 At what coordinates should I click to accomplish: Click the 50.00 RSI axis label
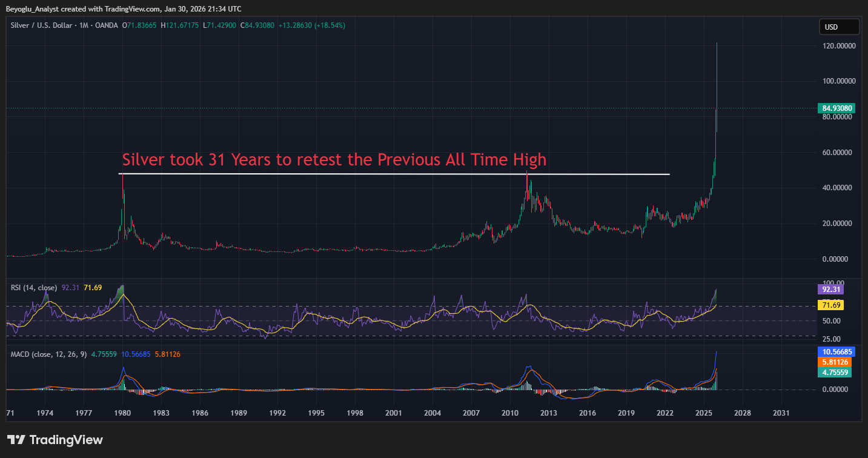pos(830,321)
